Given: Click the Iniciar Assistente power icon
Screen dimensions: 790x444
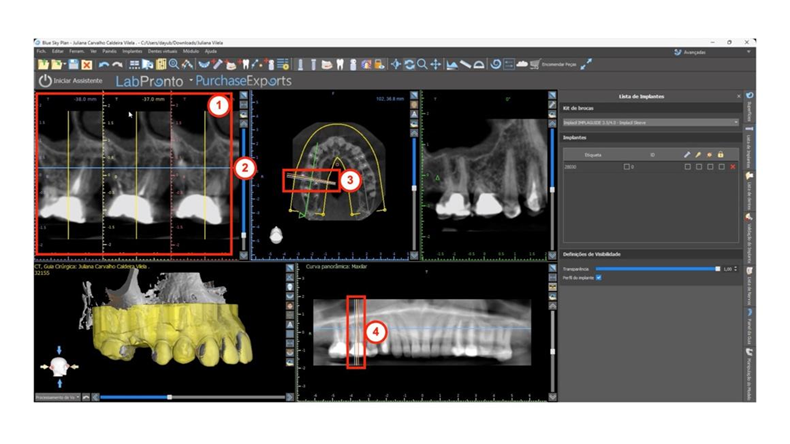Looking at the screenshot, I should pos(44,80).
